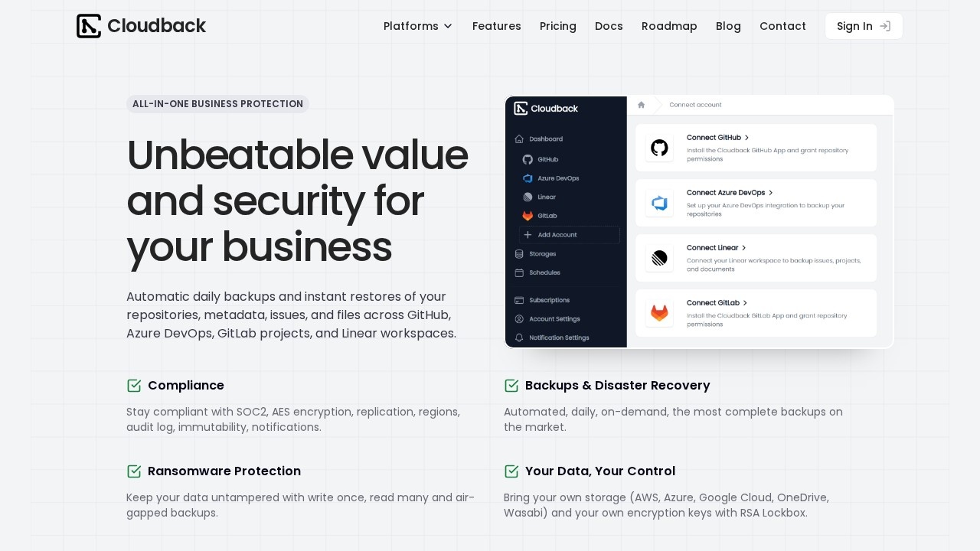Click the Subscriptions card icon in sidebar
The height and width of the screenshot is (551, 980).
tap(519, 300)
